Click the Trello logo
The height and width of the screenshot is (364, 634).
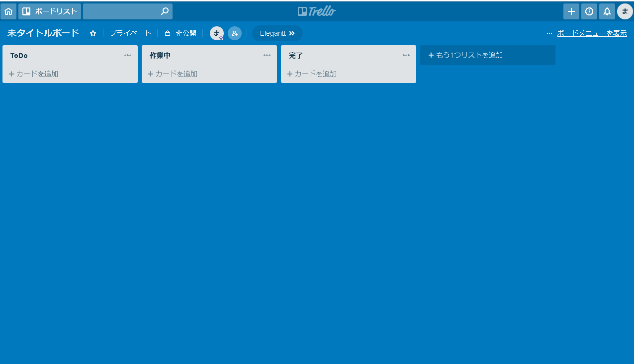(317, 11)
